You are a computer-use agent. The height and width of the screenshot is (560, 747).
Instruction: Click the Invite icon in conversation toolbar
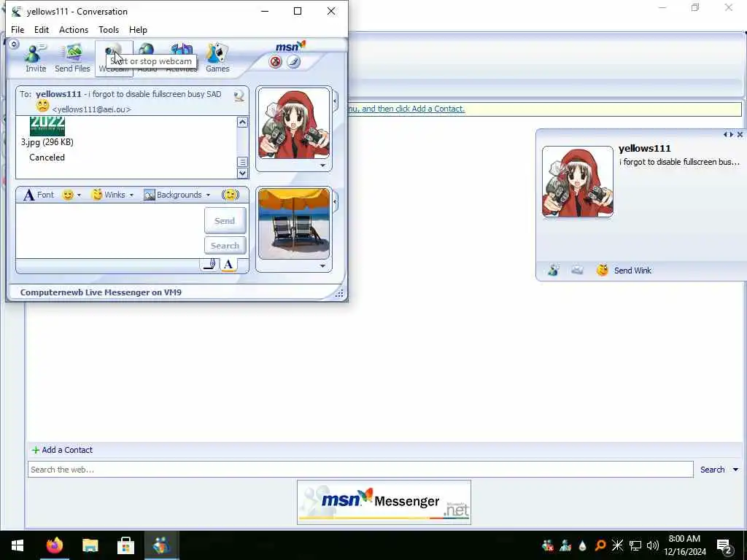[x=35, y=58]
